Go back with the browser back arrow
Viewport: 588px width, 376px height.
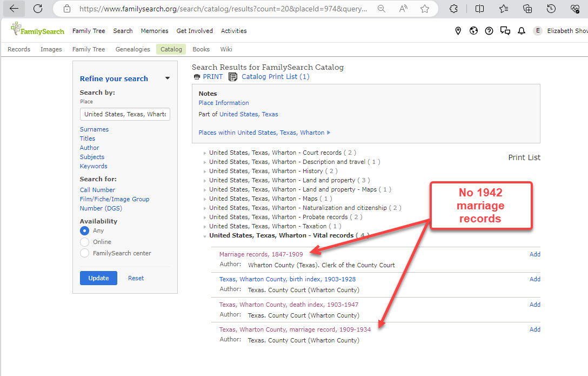tap(14, 9)
